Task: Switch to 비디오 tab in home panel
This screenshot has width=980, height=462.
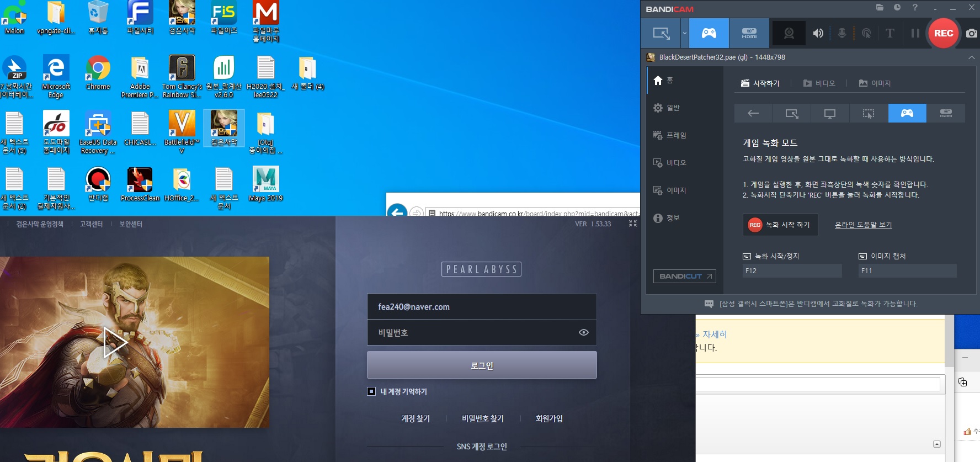Action: click(819, 83)
